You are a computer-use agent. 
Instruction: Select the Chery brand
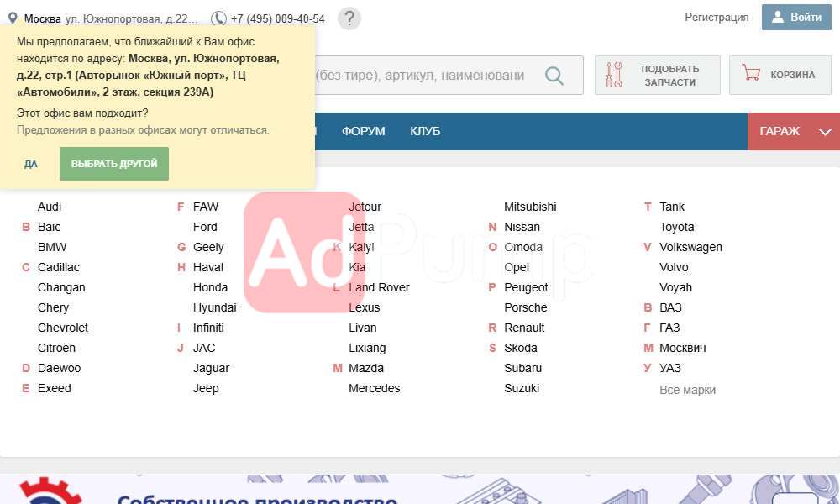pyautogui.click(x=53, y=308)
